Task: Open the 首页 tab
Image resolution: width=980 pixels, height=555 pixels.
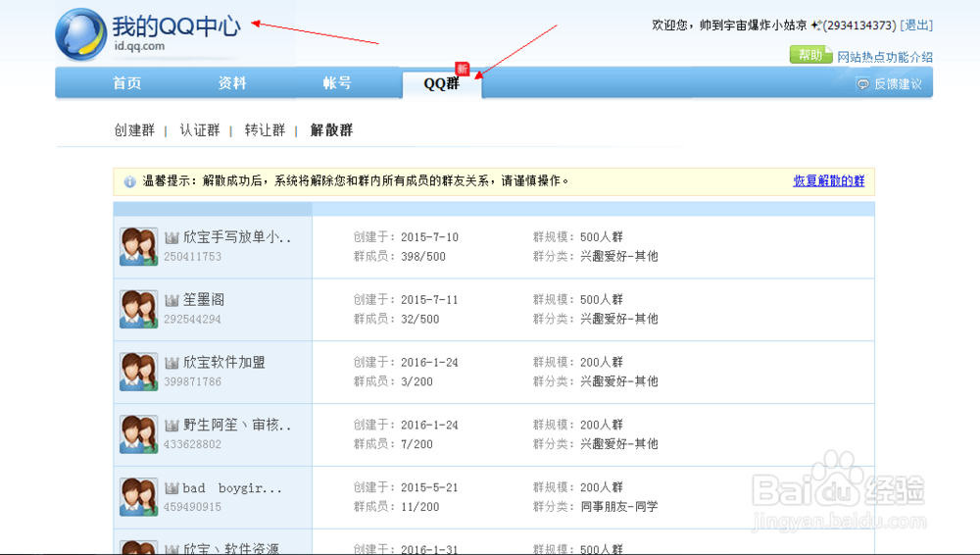Action: click(x=126, y=83)
